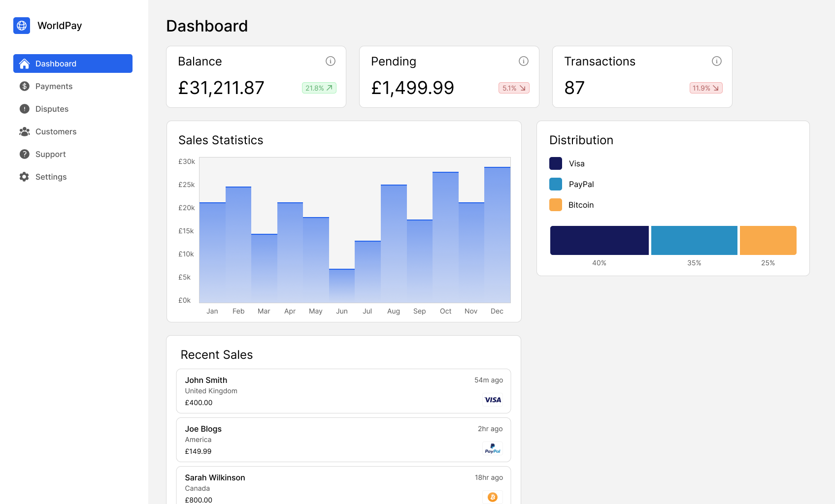Image resolution: width=835 pixels, height=504 pixels.
Task: Click the PayPal legend label
Action: (581, 184)
